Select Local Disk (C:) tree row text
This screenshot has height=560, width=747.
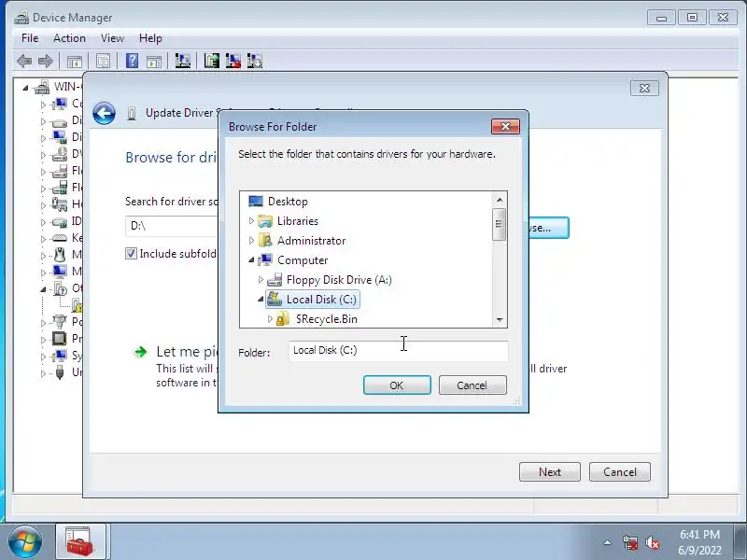[x=321, y=300]
